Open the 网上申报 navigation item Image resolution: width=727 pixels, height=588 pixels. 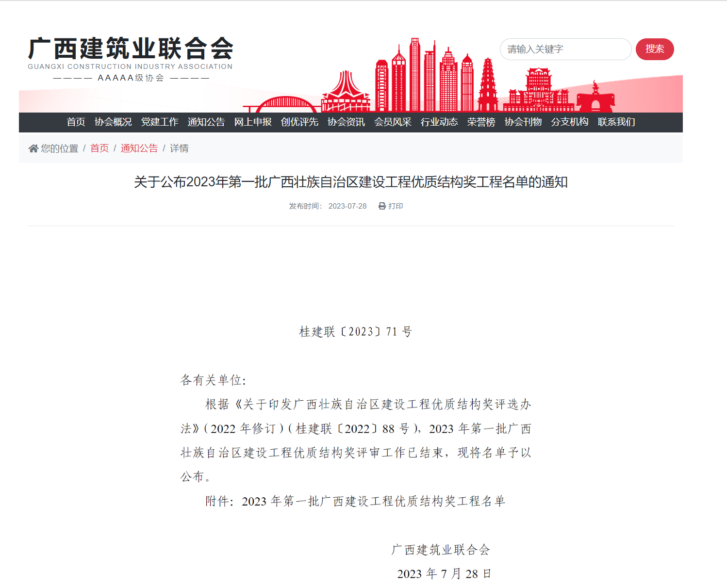253,122
